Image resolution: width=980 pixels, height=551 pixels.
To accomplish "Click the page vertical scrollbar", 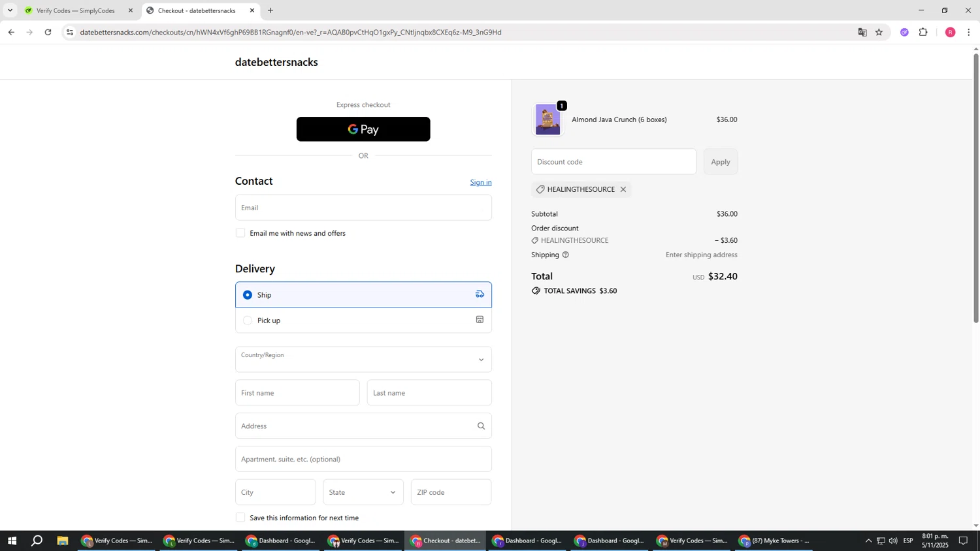I will click(976, 188).
